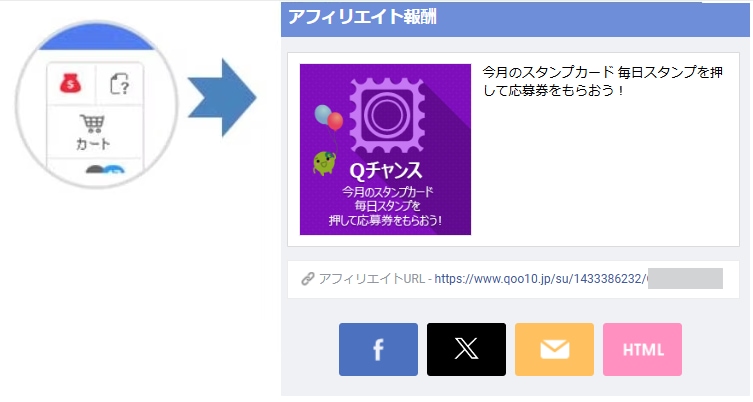
Task: Open the Qチャンス stamp card banner image
Action: [x=385, y=149]
